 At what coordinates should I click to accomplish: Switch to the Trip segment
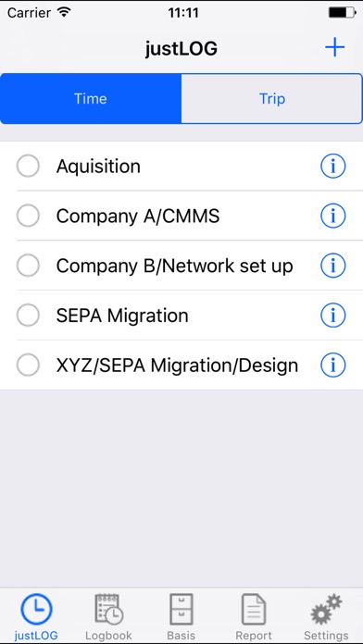(271, 99)
